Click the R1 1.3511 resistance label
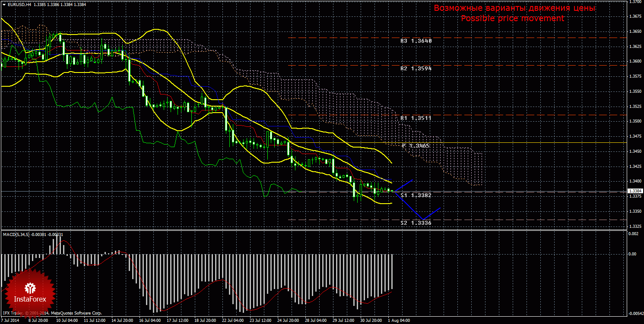This screenshot has height=324, width=644. pyautogui.click(x=416, y=118)
